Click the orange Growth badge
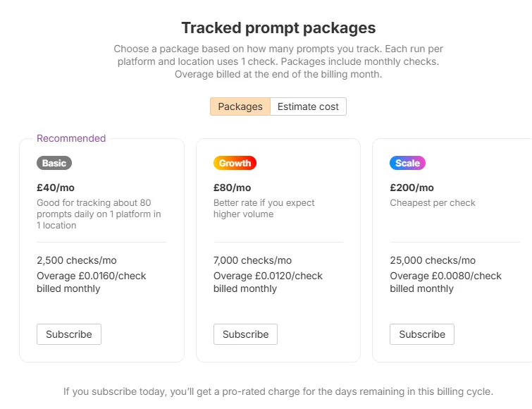 235,163
